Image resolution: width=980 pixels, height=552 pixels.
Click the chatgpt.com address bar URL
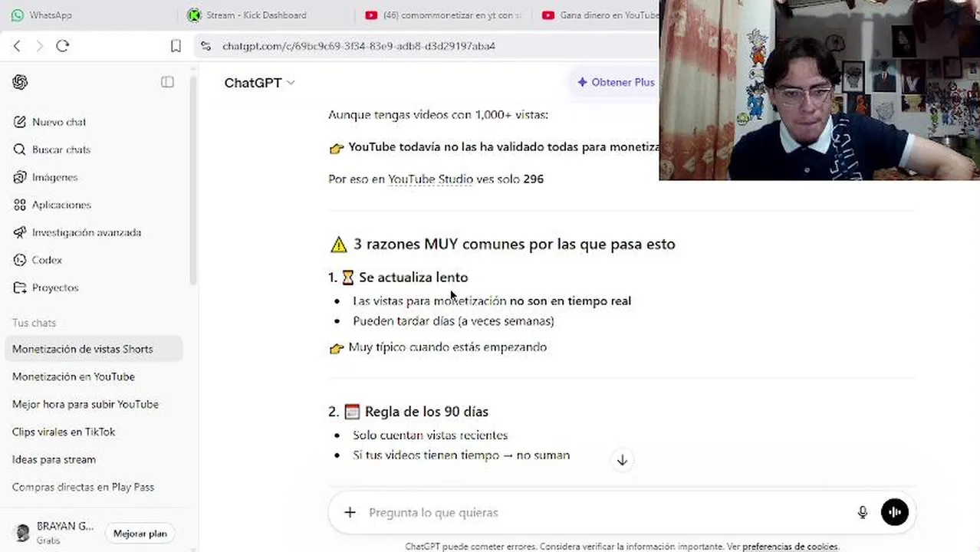[359, 46]
